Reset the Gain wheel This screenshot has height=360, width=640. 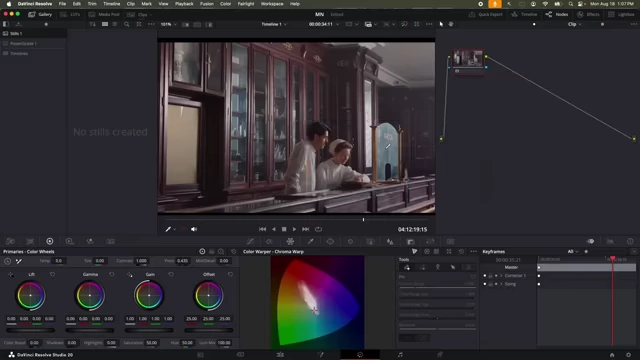coord(171,274)
